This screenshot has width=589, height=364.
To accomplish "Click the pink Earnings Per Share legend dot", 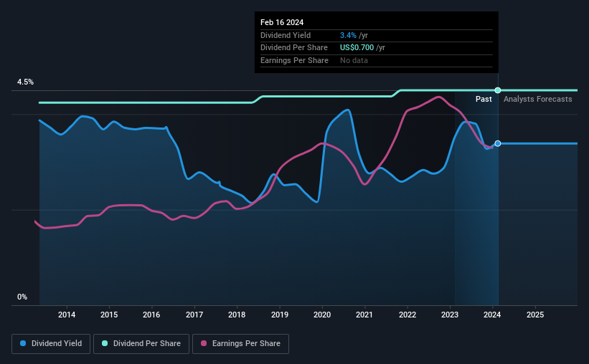I will [x=204, y=343].
